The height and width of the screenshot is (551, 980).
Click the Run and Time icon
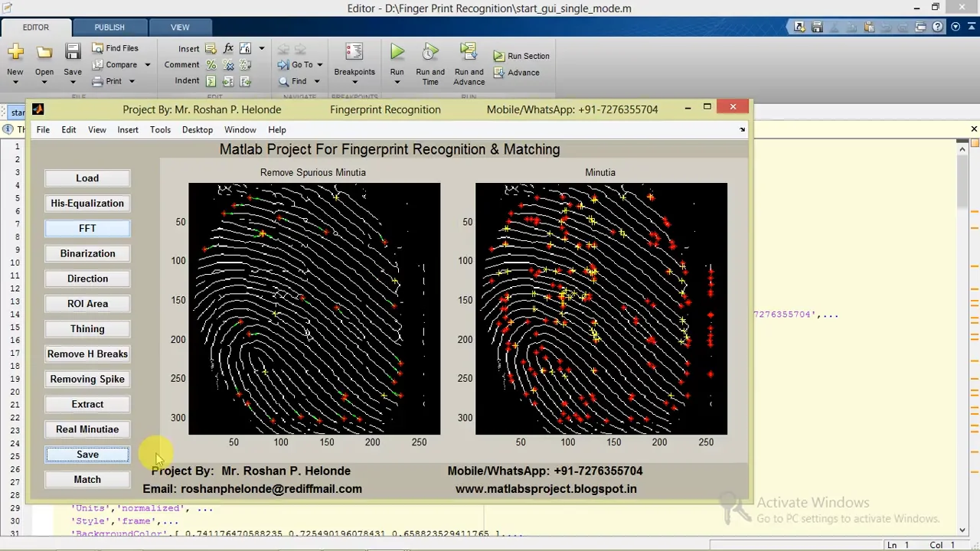point(430,53)
